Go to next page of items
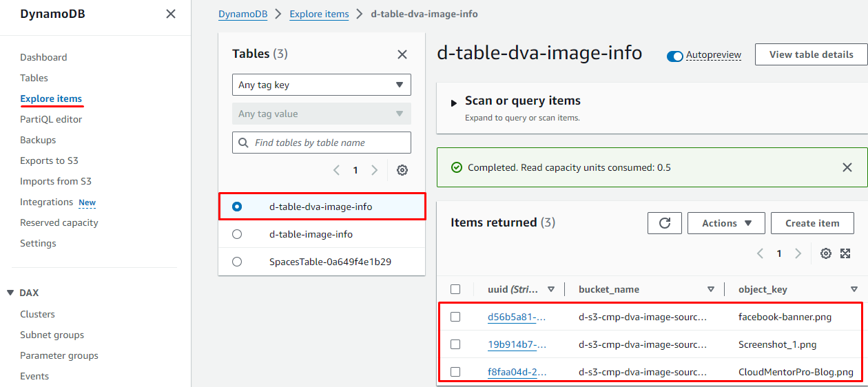868x387 pixels. point(798,253)
